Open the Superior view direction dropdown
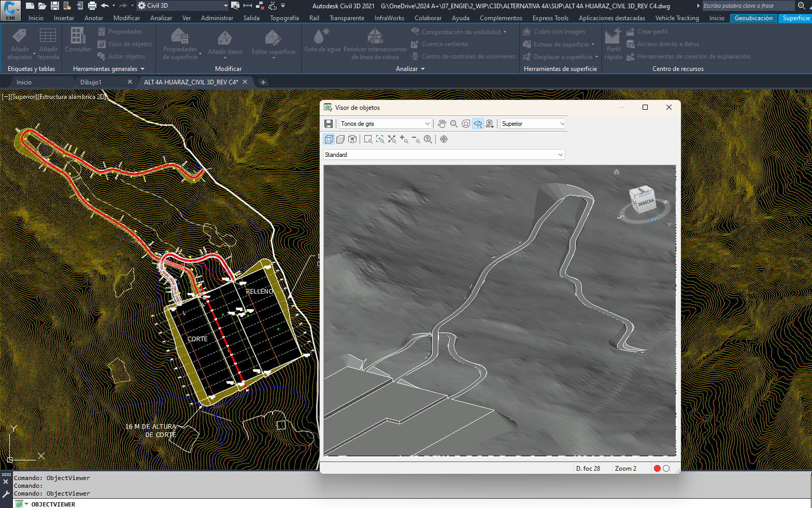Image resolution: width=812 pixels, height=508 pixels. pos(533,124)
